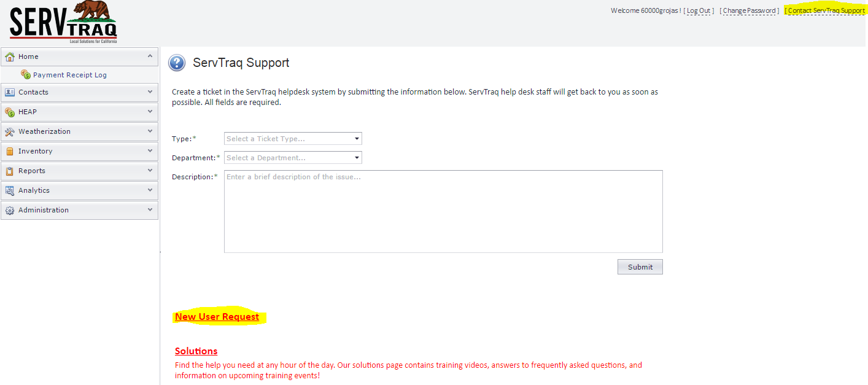Viewport: 868px width, 385px height.
Task: Open the Administration menu item
Action: tap(79, 210)
